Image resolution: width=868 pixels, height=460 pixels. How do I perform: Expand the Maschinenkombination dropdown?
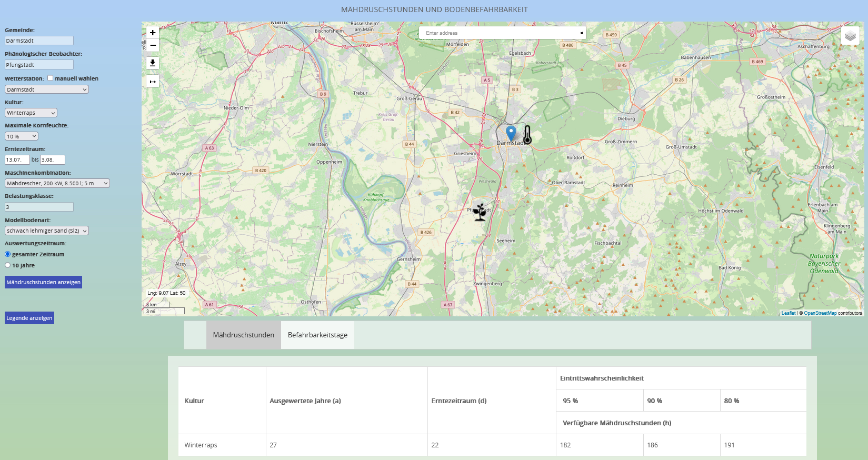pos(57,184)
